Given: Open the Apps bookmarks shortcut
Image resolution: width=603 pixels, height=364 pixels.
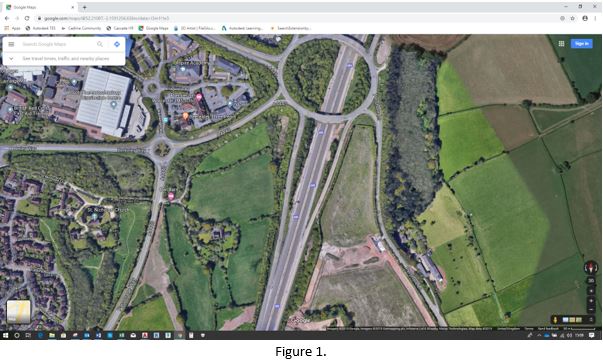Looking at the screenshot, I should (x=12, y=28).
